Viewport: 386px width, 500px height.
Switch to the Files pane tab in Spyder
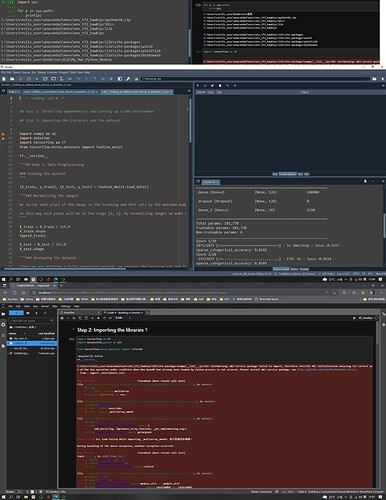point(307,174)
